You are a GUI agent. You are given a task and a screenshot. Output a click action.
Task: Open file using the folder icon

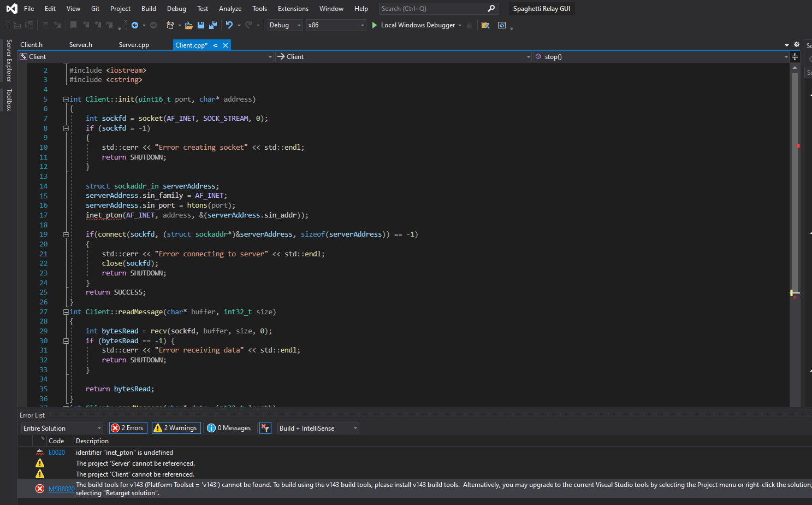188,25
